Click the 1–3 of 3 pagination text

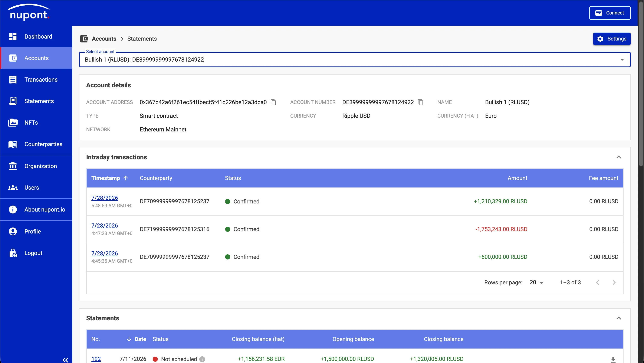pos(570,282)
